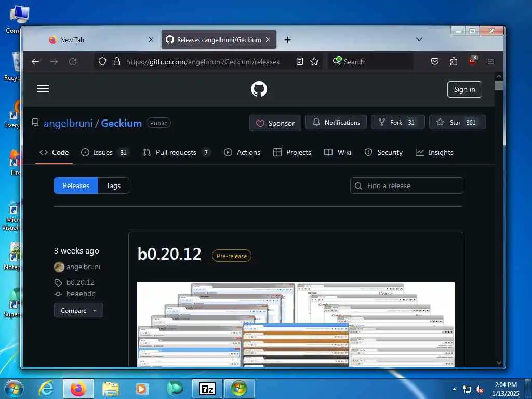Screen dimensions: 532x399
Task: Open Firefox application hamburger menu
Action: point(490,61)
